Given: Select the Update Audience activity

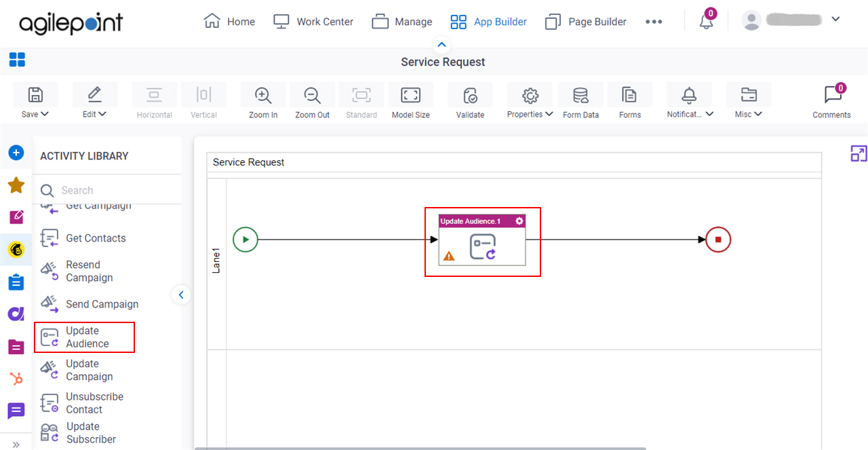Looking at the screenshot, I should tap(84, 337).
